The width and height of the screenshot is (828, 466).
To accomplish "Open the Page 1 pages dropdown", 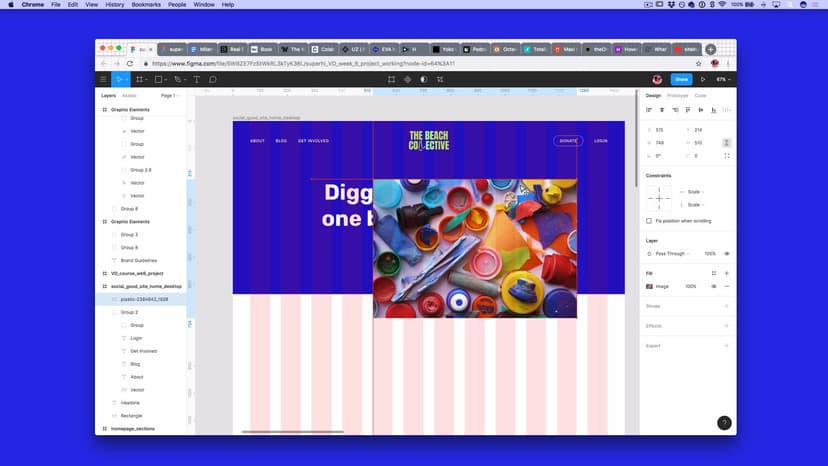I will (x=169, y=95).
